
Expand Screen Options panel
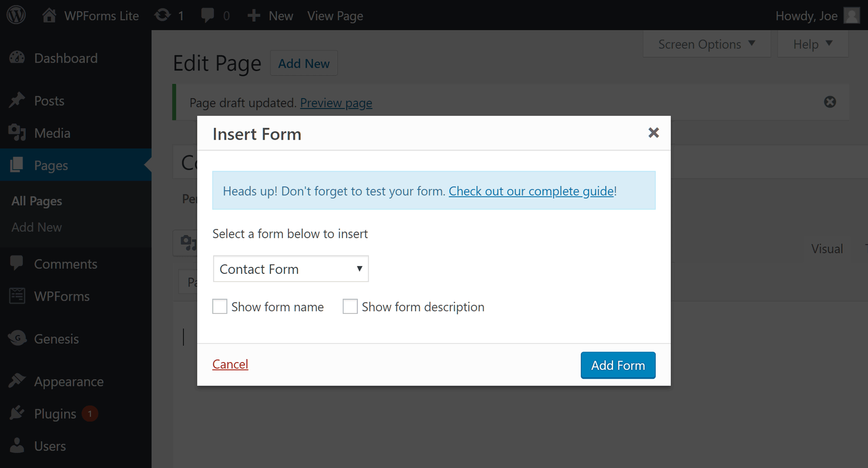[x=707, y=44]
